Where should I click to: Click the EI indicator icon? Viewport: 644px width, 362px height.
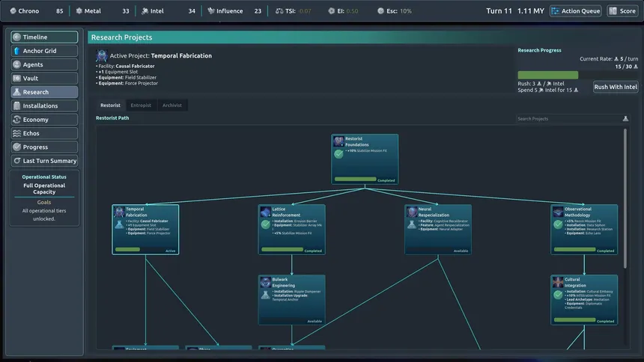coord(332,11)
